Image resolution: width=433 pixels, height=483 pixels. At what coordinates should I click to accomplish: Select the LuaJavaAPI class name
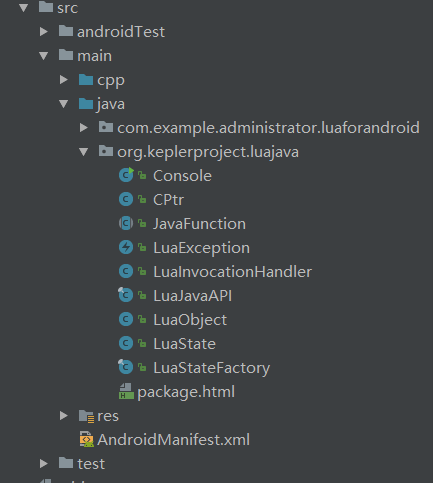[193, 296]
